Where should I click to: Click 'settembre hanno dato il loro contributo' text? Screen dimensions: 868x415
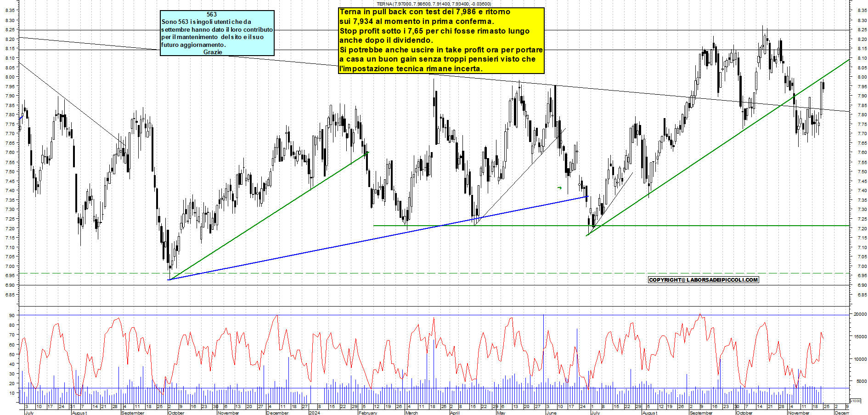[x=217, y=29]
